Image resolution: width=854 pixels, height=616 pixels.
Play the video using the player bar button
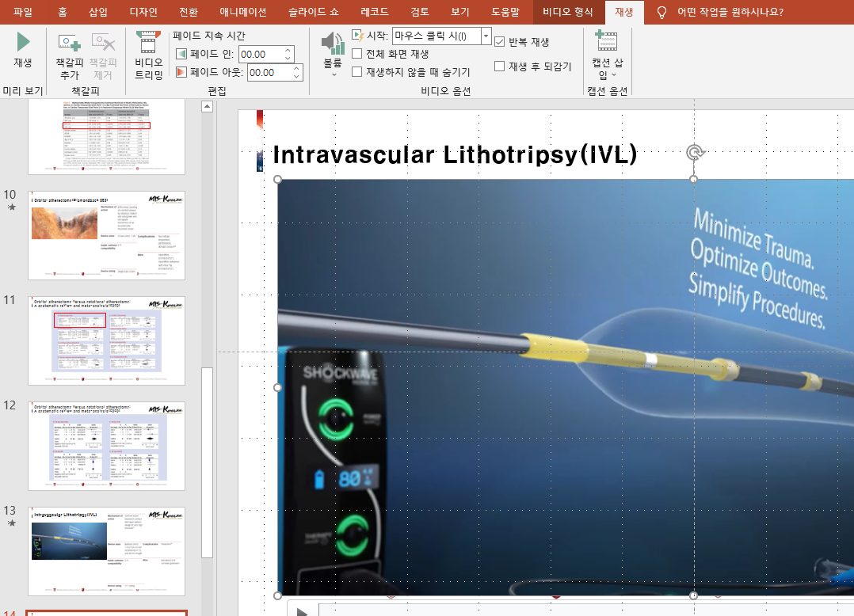click(x=303, y=612)
